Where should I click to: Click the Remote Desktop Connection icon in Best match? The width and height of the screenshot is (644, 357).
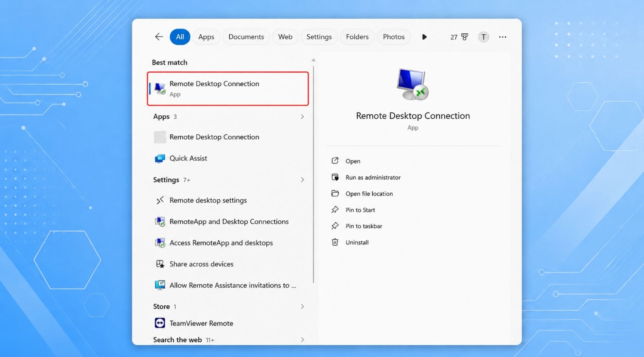[160, 88]
